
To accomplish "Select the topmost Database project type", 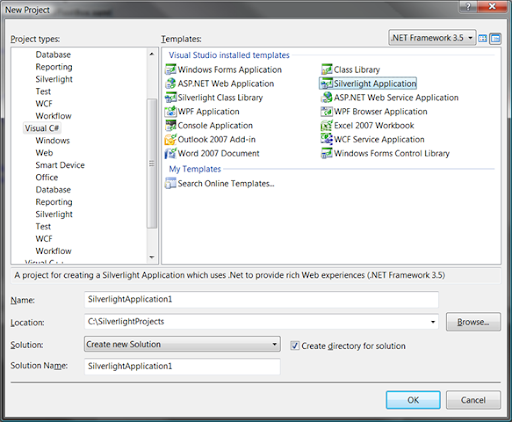I will click(53, 55).
